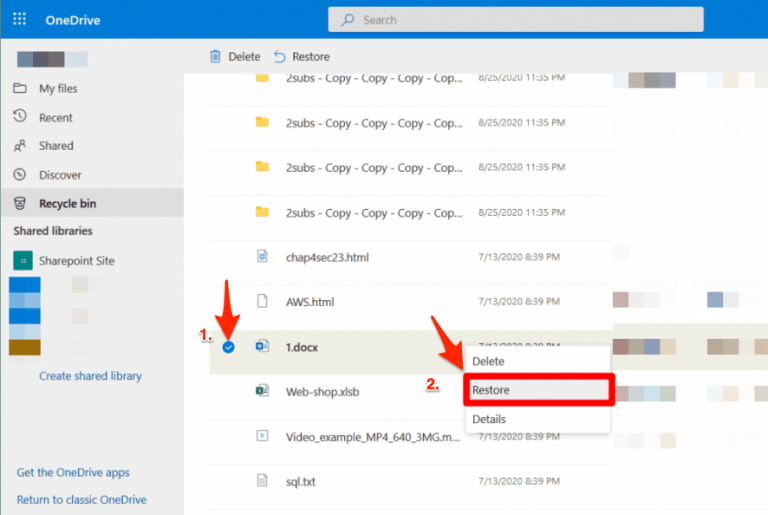This screenshot has width=768, height=515.
Task: Click the date of chap4sec23.html row
Action: (x=519, y=257)
